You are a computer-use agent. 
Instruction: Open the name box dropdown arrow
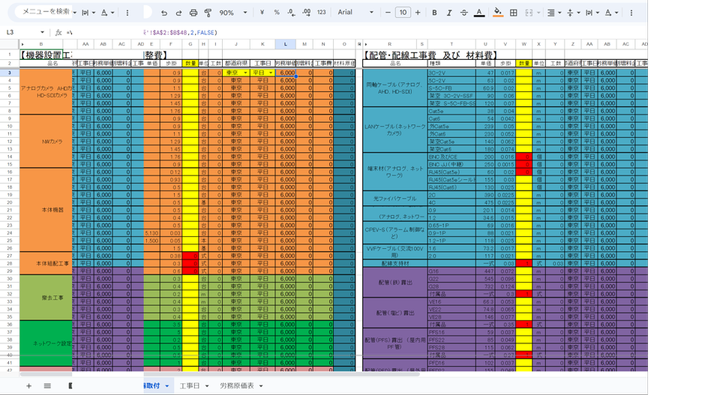pyautogui.click(x=42, y=33)
